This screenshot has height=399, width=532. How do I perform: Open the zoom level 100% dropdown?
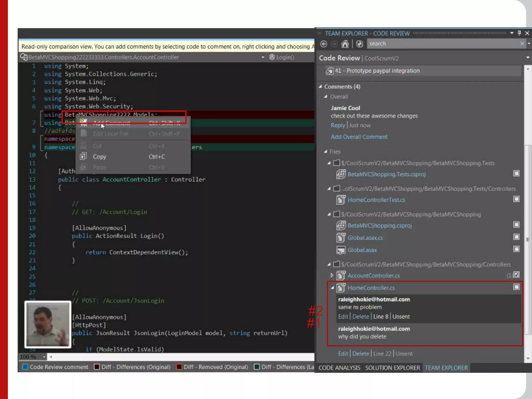click(x=44, y=357)
